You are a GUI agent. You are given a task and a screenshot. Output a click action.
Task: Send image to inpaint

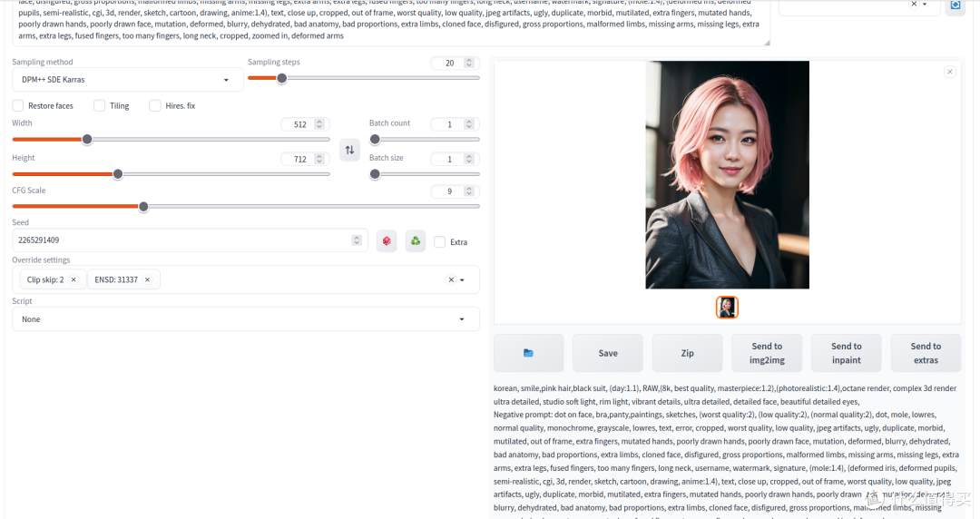click(x=847, y=353)
